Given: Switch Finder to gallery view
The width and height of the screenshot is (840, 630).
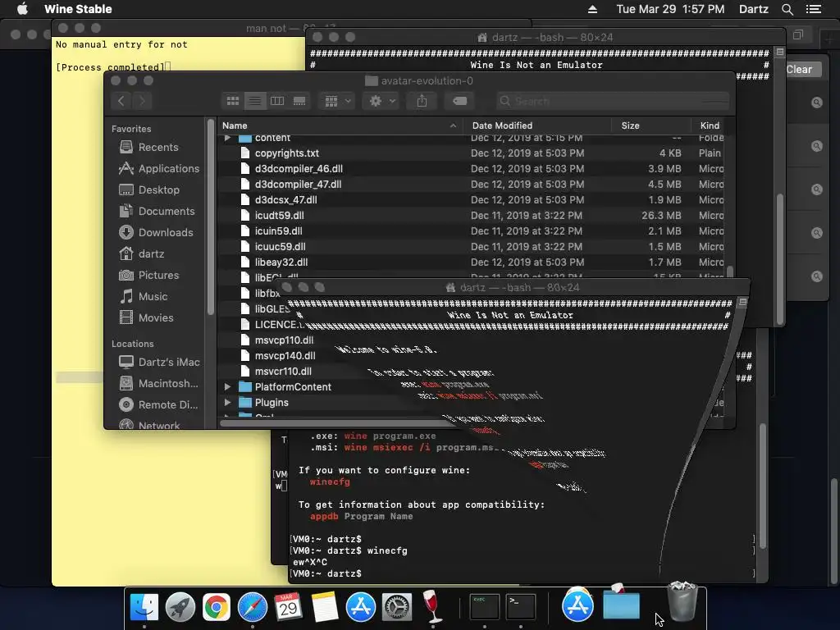Looking at the screenshot, I should (299, 101).
